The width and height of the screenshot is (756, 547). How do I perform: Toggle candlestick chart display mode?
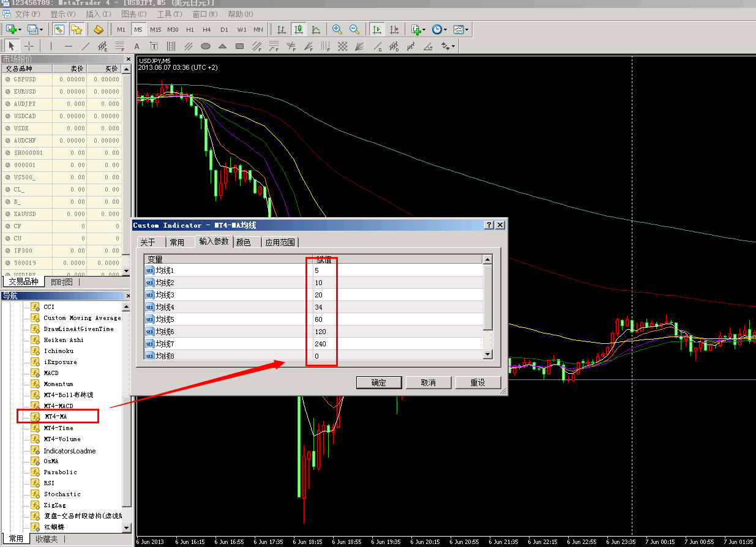(x=299, y=29)
